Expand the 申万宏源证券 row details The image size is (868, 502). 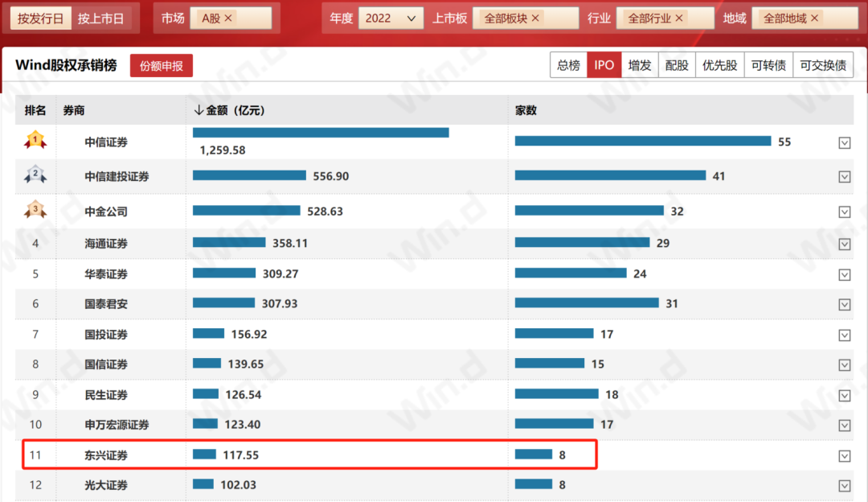point(844,425)
